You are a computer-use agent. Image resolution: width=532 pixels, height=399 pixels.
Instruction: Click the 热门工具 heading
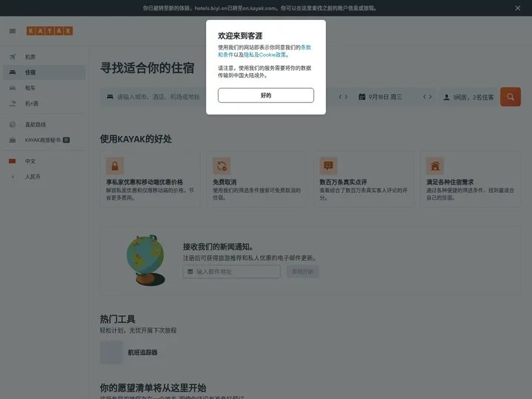[117, 319]
